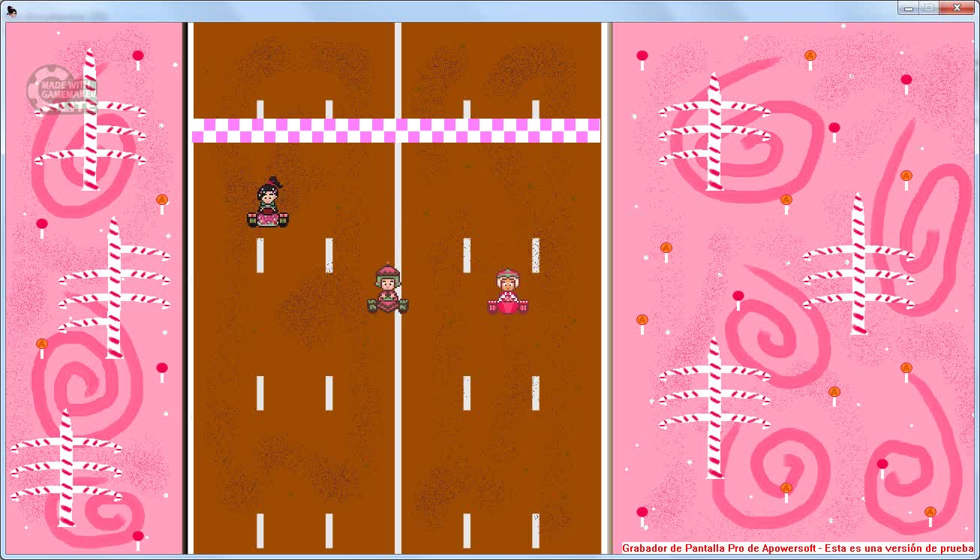Click the pink-haired racer in the pink kart
The image size is (980, 560).
click(x=508, y=292)
